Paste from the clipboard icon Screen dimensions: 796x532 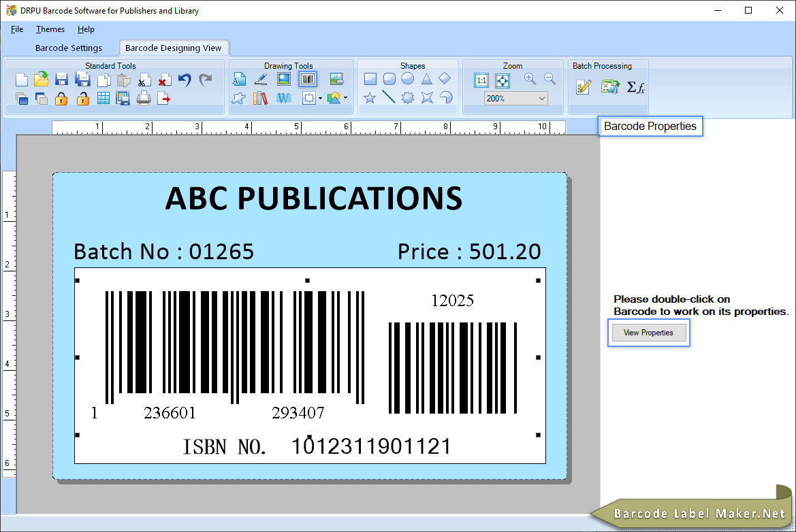[123, 80]
